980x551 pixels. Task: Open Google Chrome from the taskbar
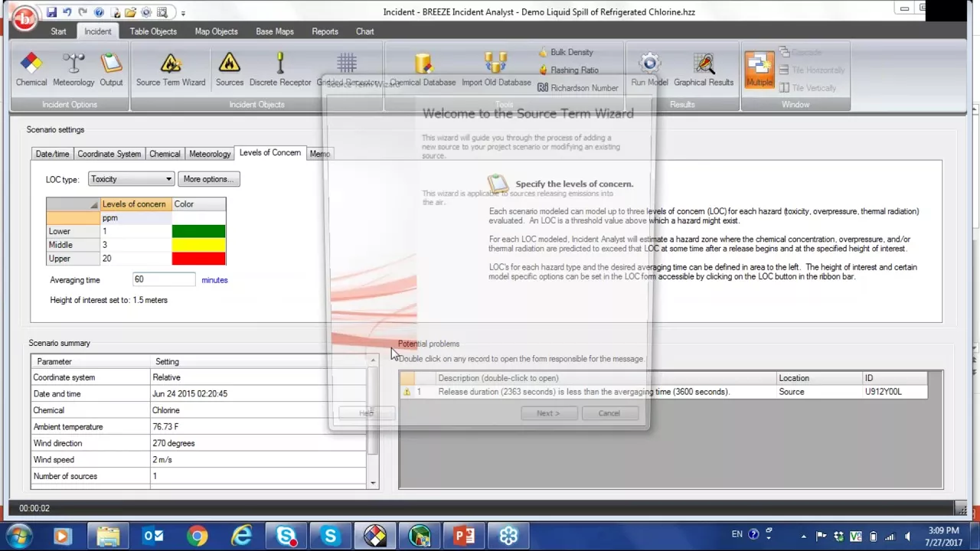pos(198,536)
